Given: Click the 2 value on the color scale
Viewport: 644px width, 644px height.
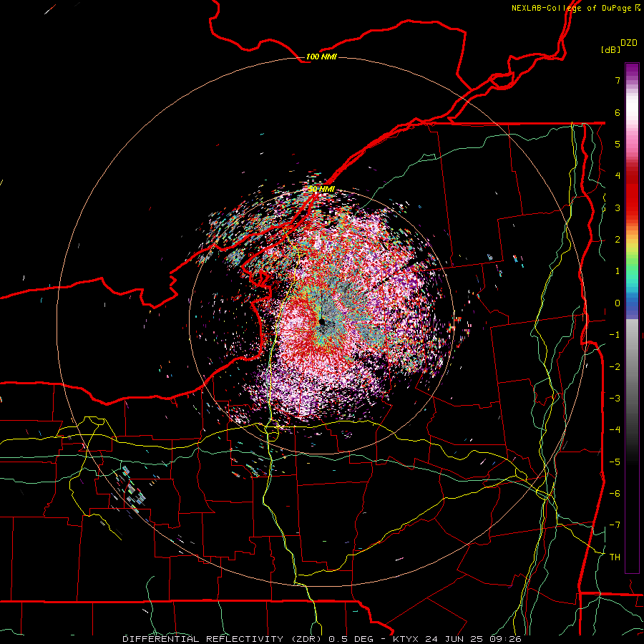Looking at the screenshot, I should [x=618, y=240].
